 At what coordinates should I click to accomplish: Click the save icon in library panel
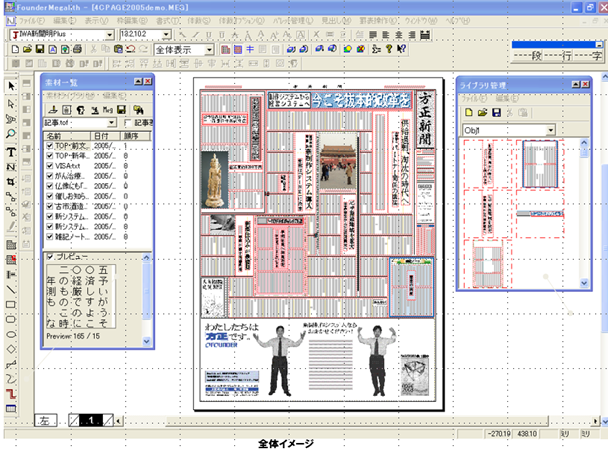(496, 112)
